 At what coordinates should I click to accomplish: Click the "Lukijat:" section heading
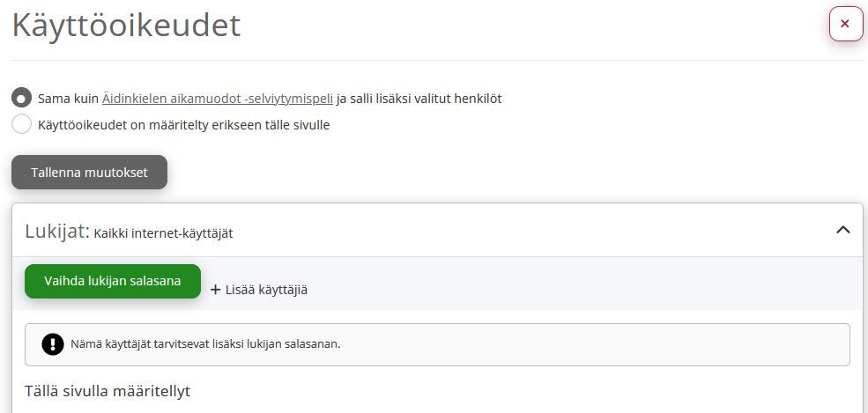(x=57, y=231)
